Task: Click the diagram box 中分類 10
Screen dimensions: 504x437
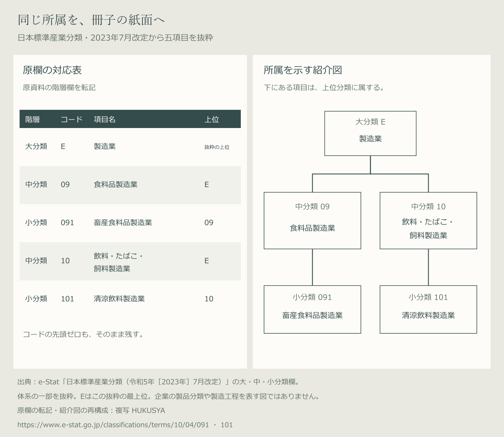Action: (x=428, y=220)
